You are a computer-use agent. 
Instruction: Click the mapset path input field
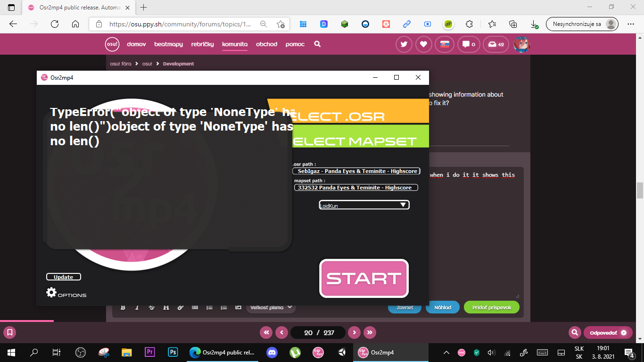[x=356, y=188]
